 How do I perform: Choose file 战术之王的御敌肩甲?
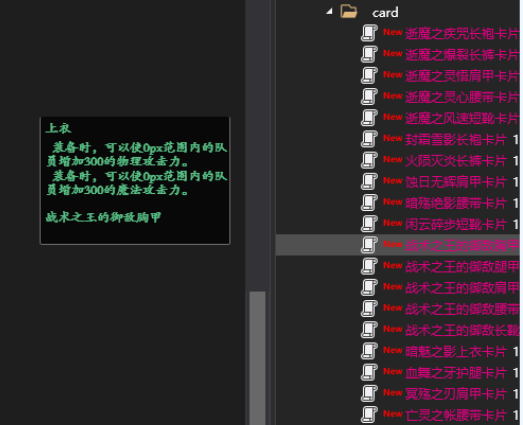[462, 288]
